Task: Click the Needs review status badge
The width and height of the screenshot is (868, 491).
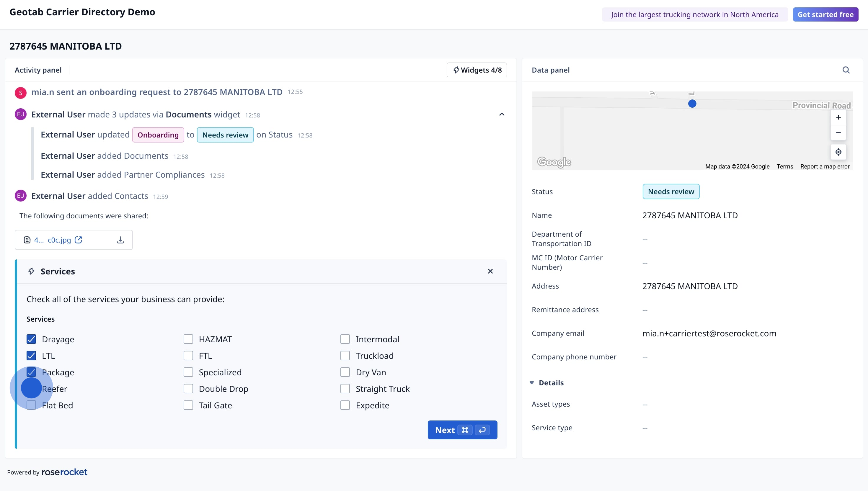Action: (671, 192)
